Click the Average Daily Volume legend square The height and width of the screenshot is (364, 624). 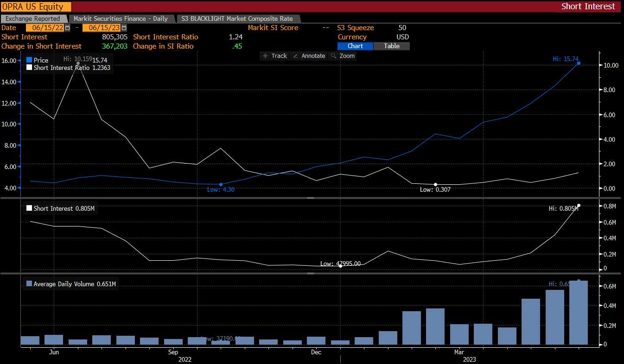click(29, 284)
